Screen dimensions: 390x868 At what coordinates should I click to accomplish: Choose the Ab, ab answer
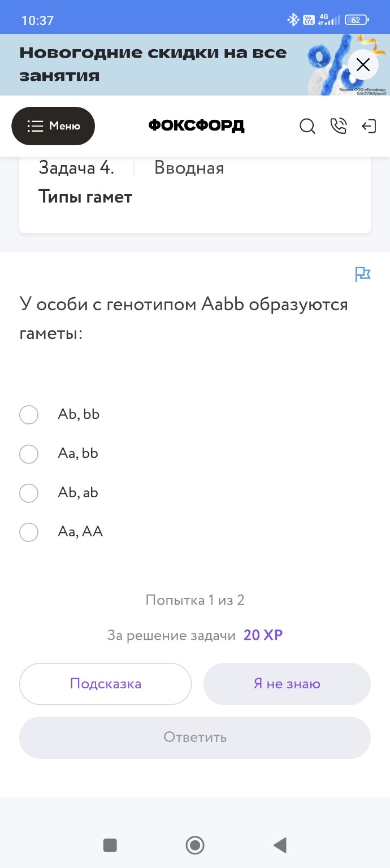pos(29,493)
